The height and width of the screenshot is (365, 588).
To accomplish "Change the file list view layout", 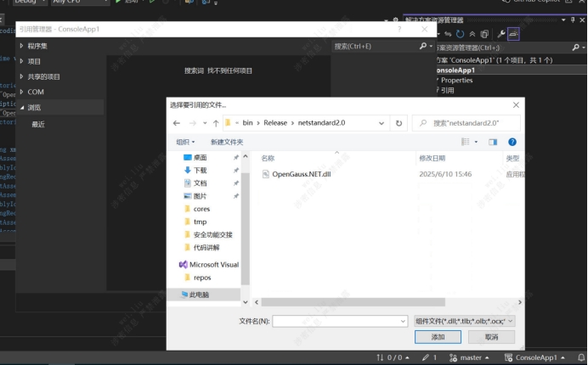I will point(466,142).
